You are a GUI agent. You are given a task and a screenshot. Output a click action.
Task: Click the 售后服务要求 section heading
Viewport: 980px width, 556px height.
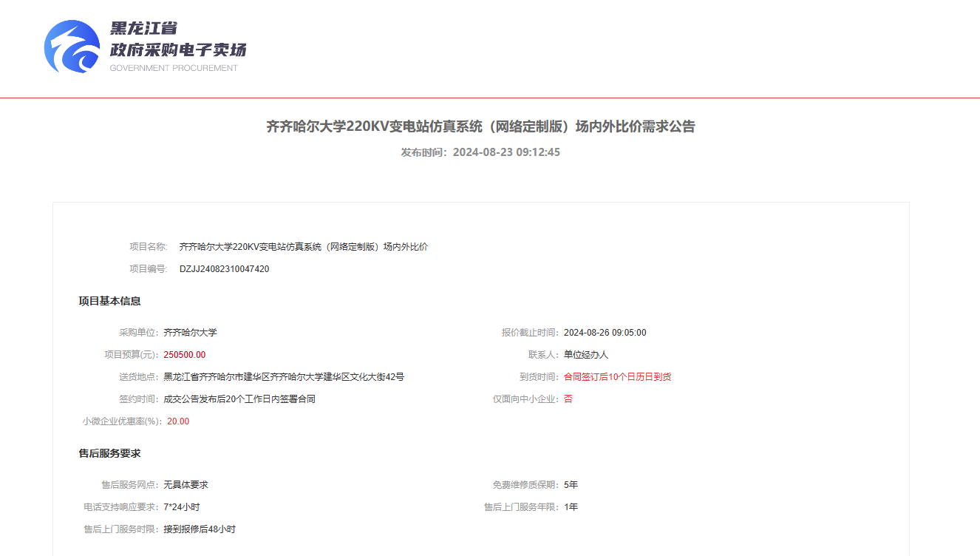click(109, 453)
